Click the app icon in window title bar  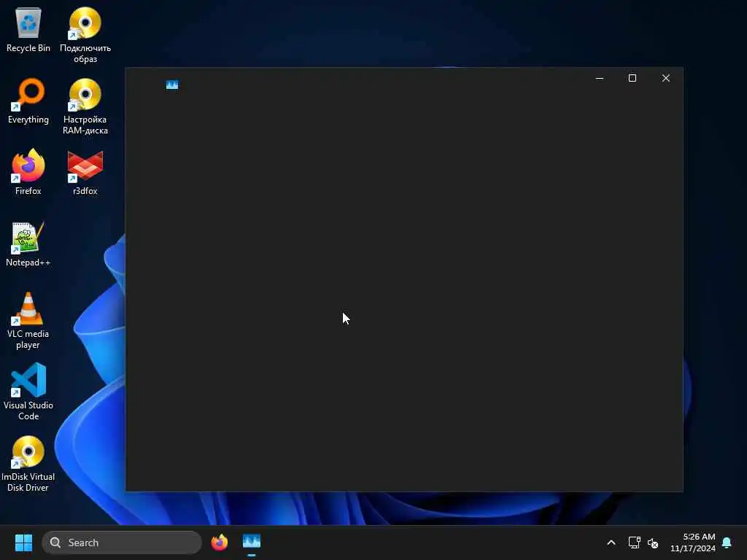point(172,85)
